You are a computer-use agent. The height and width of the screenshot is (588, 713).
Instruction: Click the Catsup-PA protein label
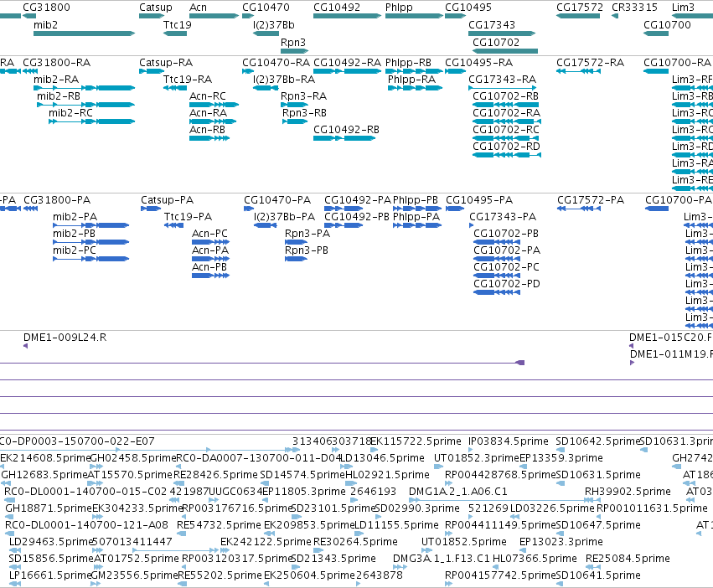pyautogui.click(x=168, y=199)
